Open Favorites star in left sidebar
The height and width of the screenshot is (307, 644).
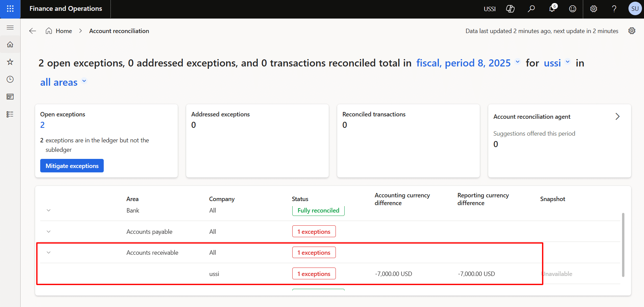(x=10, y=62)
